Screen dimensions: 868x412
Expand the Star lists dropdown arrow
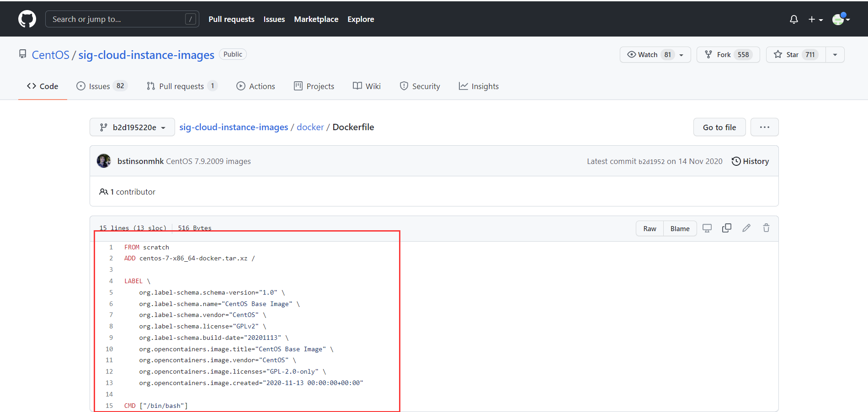(835, 55)
